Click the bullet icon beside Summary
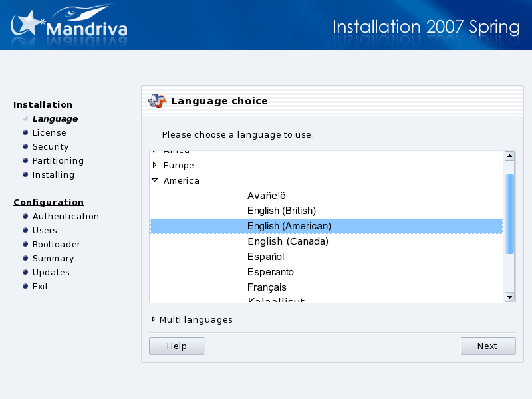Viewport: 532px width, 399px height. pos(25,259)
